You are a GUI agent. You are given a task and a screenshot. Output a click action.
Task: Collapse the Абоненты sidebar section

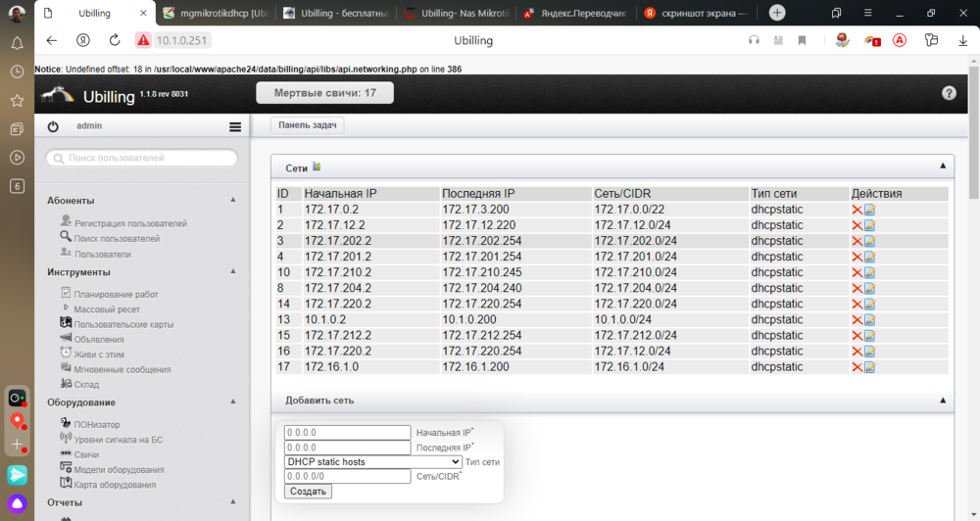[233, 201]
